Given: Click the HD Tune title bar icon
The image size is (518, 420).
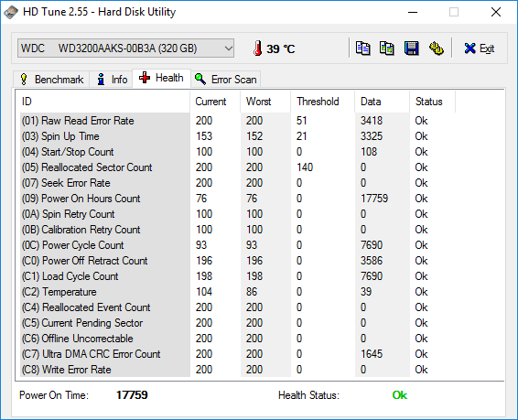Looking at the screenshot, I should pyautogui.click(x=11, y=12).
